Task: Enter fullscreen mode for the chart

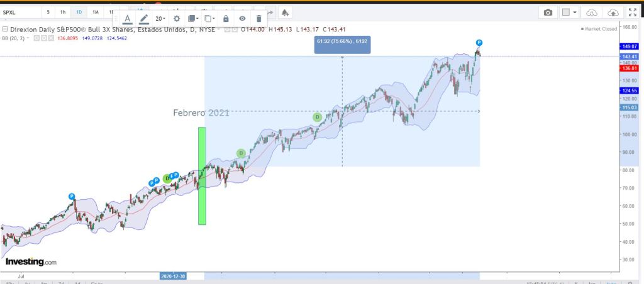Action: pos(631,13)
